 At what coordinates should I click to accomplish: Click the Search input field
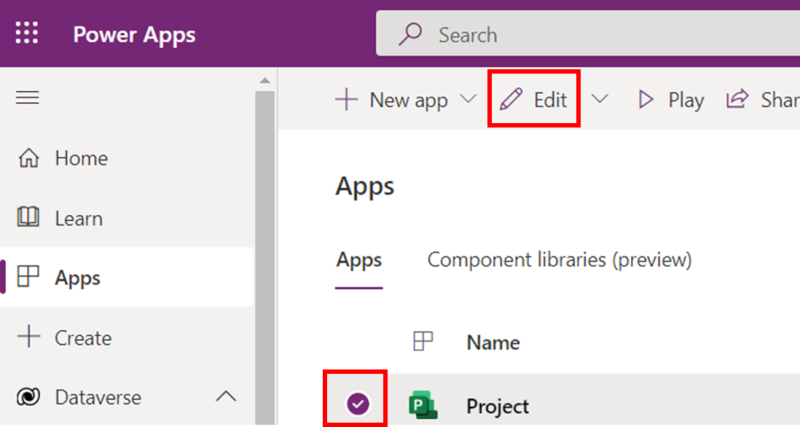(x=588, y=34)
